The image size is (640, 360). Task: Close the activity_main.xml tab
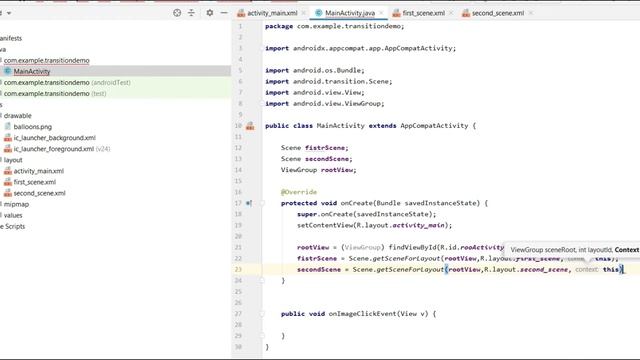point(303,13)
